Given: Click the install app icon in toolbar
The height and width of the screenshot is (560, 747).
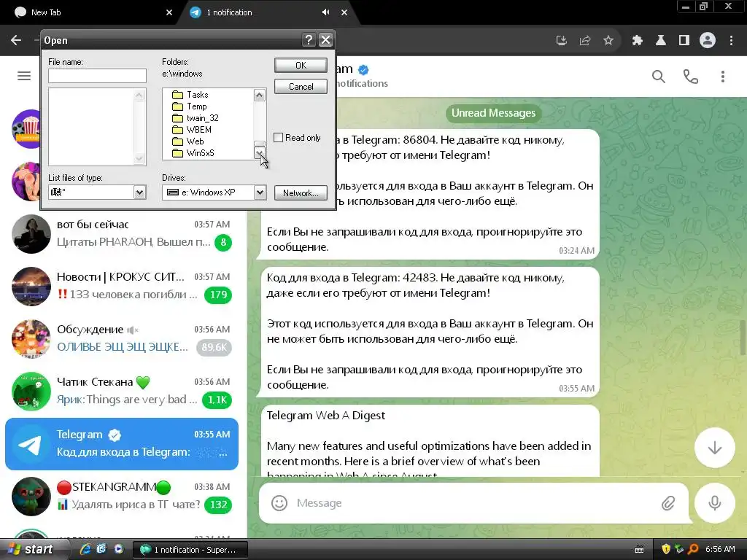Looking at the screenshot, I should point(562,41).
